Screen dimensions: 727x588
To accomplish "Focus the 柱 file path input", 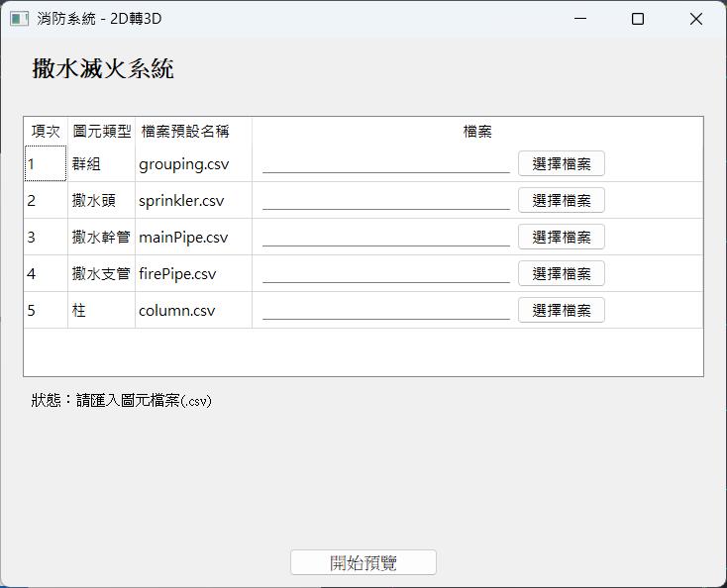I will [x=385, y=311].
